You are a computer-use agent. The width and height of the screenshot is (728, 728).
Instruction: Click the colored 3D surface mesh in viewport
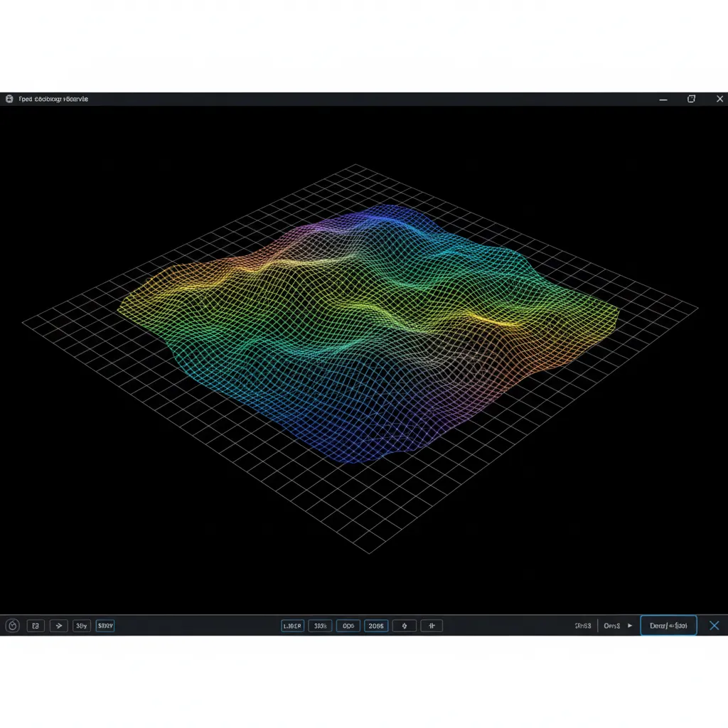(367, 334)
